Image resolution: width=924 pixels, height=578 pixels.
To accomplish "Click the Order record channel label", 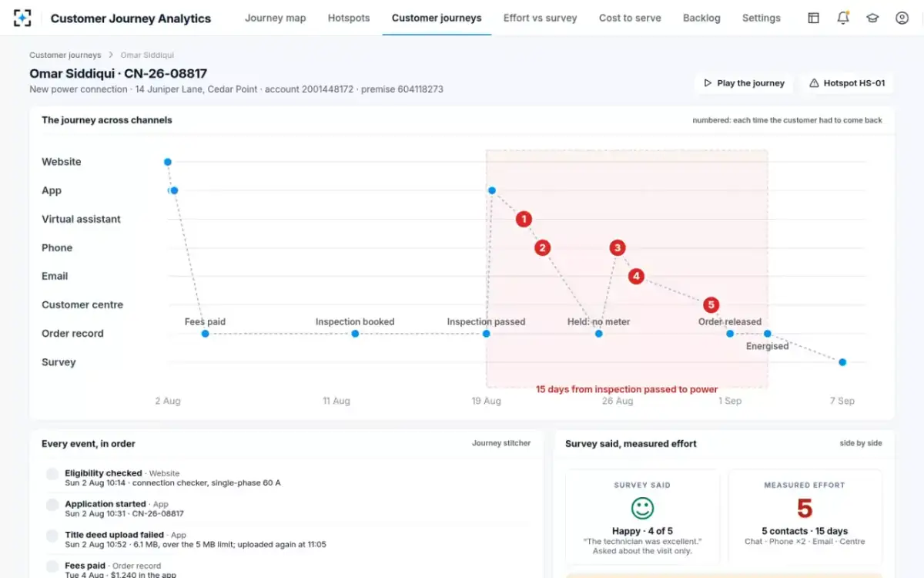I will [72, 333].
